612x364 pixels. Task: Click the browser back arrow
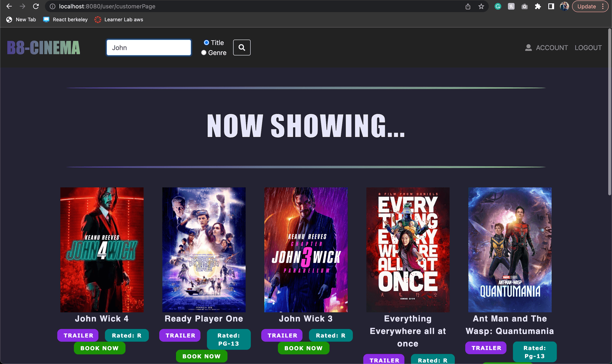tap(9, 6)
